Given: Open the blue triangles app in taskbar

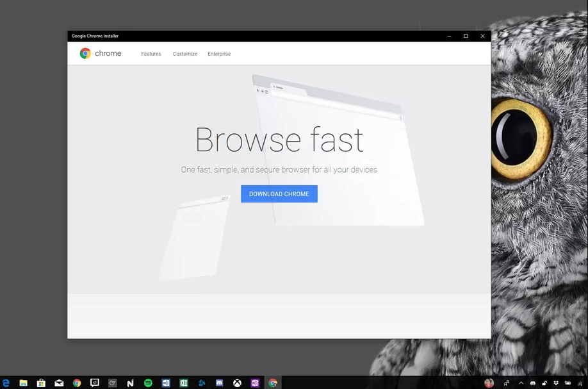Looking at the screenshot, I should click(202, 383).
